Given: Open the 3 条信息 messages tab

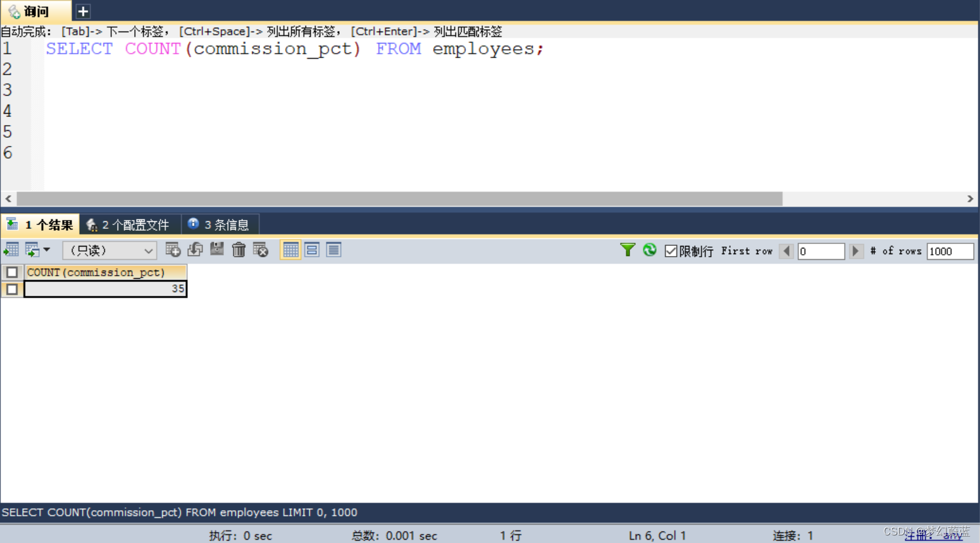Looking at the screenshot, I should point(220,224).
